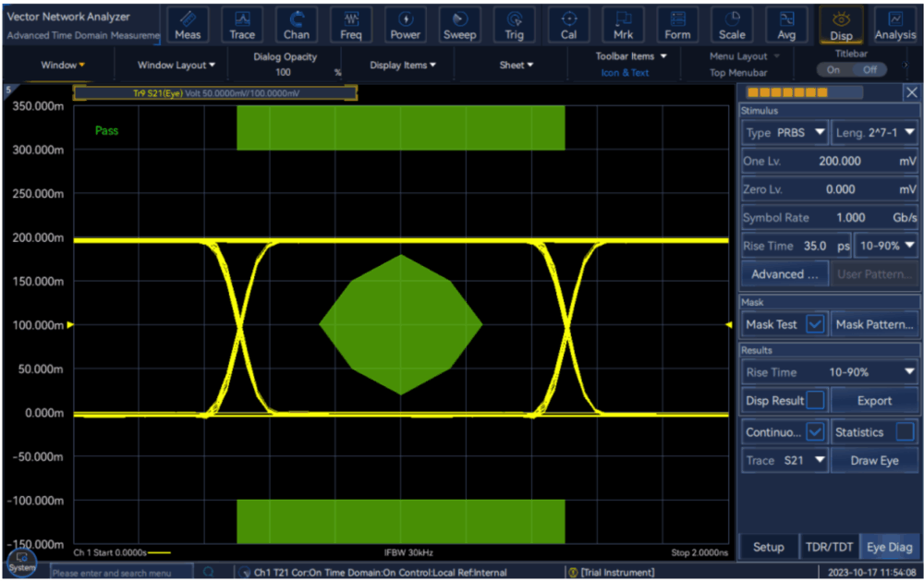Viewport: 924px width, 581px height.
Task: Click the Cal calibration icon
Action: click(569, 25)
